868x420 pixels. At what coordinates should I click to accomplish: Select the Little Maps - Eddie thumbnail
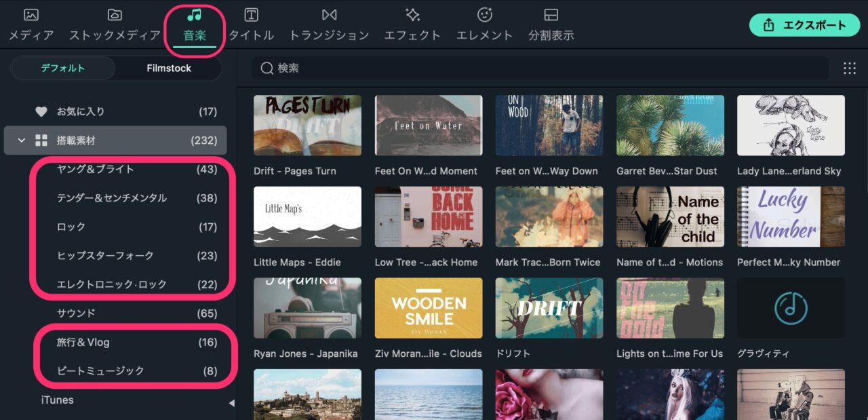click(307, 217)
